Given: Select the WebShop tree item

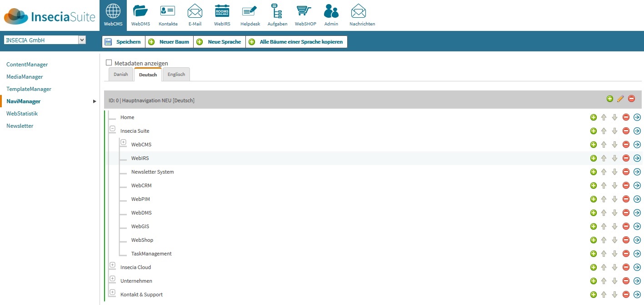Looking at the screenshot, I should [142, 240].
